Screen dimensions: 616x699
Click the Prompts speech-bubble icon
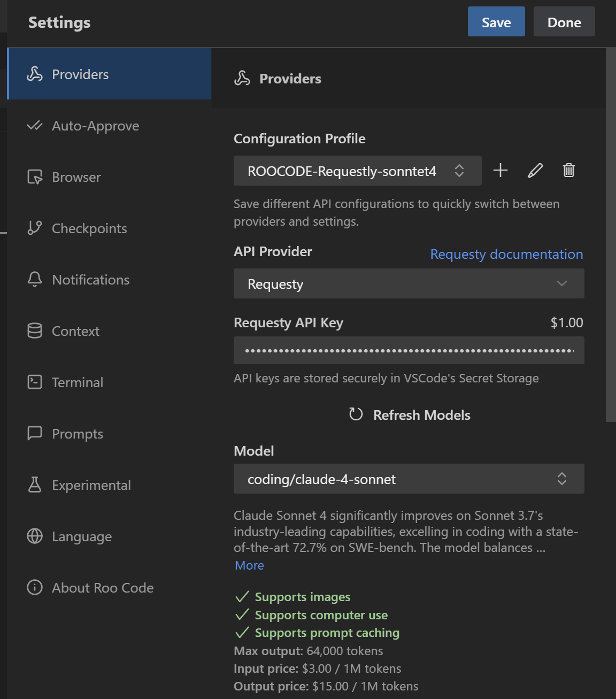[x=35, y=433]
